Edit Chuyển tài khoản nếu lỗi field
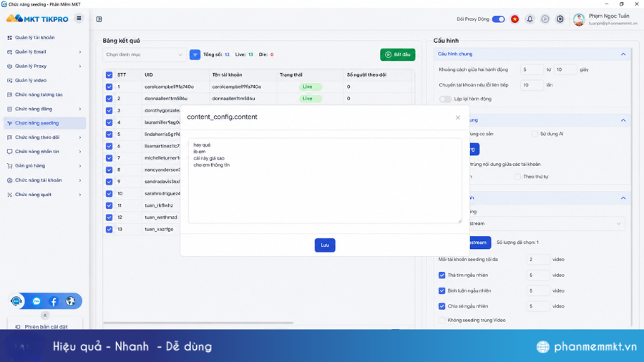Screen dimensions: 644x362 (532, 85)
